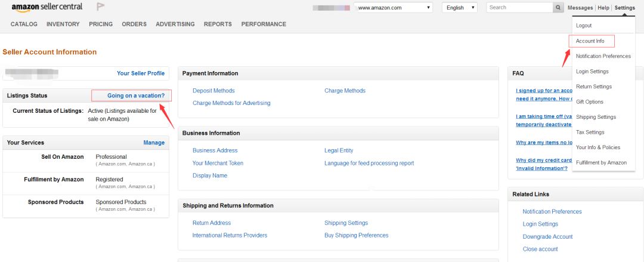The height and width of the screenshot is (262, 644).
Task: Click into the Search field
Action: 519,8
